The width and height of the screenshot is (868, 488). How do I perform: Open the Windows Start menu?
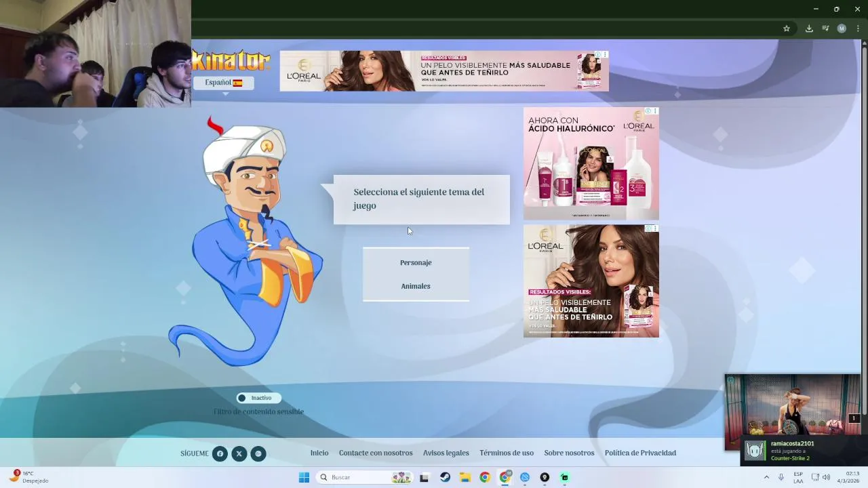(304, 477)
